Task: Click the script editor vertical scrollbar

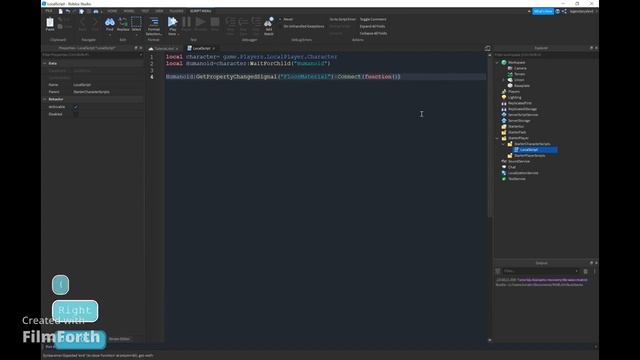Action: pos(489,137)
